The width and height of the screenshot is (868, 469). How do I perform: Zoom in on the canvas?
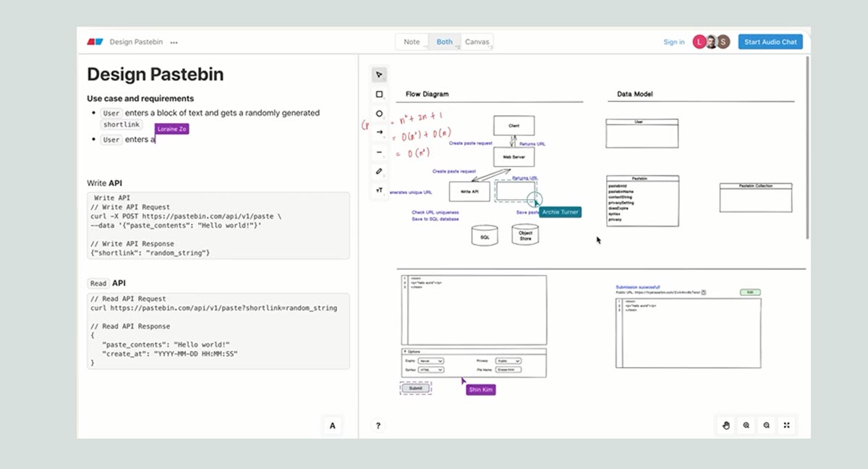(x=746, y=426)
